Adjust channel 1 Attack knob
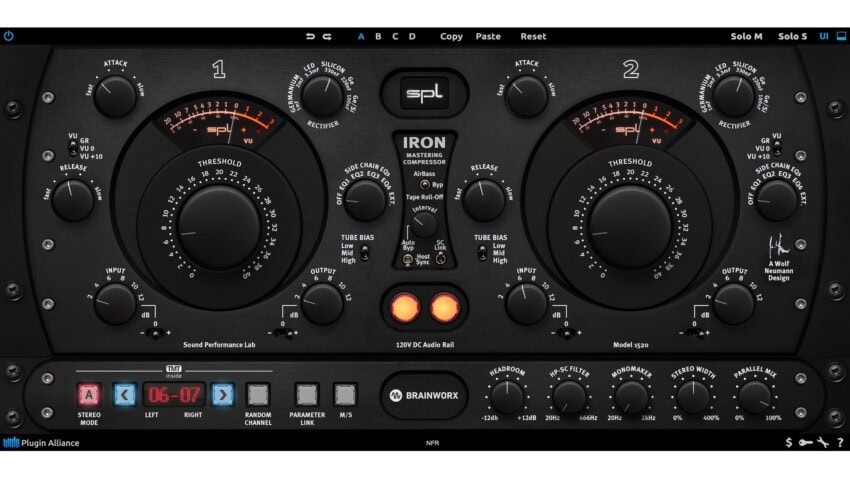The height and width of the screenshot is (478, 850). (x=114, y=96)
